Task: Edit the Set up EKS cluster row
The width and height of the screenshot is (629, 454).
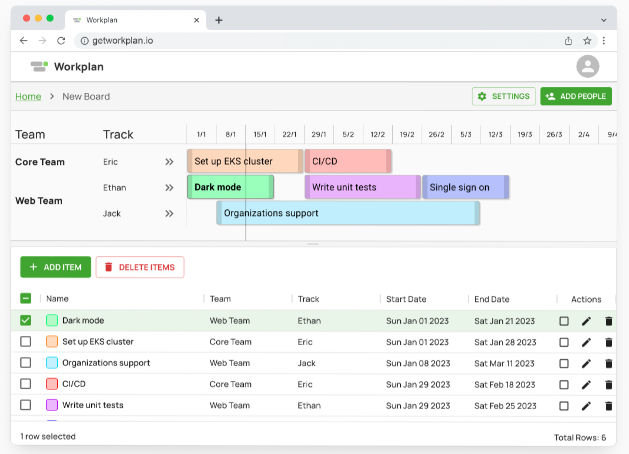Action: click(586, 342)
